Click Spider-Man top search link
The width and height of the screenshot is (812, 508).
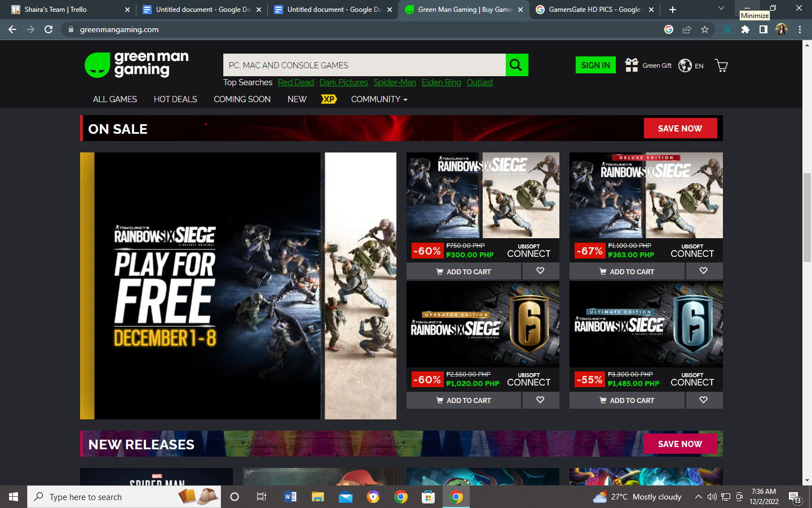click(395, 82)
